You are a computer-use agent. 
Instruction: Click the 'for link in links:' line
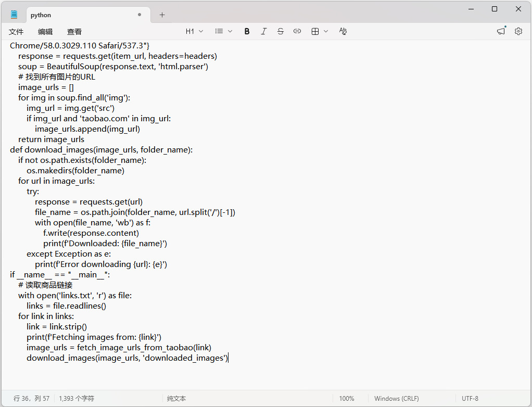[x=46, y=316]
